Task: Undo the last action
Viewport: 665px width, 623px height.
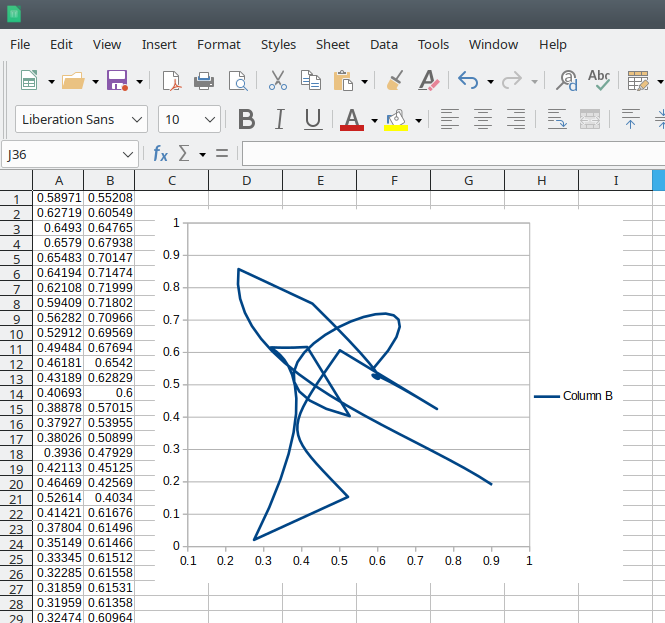Action: (467, 81)
